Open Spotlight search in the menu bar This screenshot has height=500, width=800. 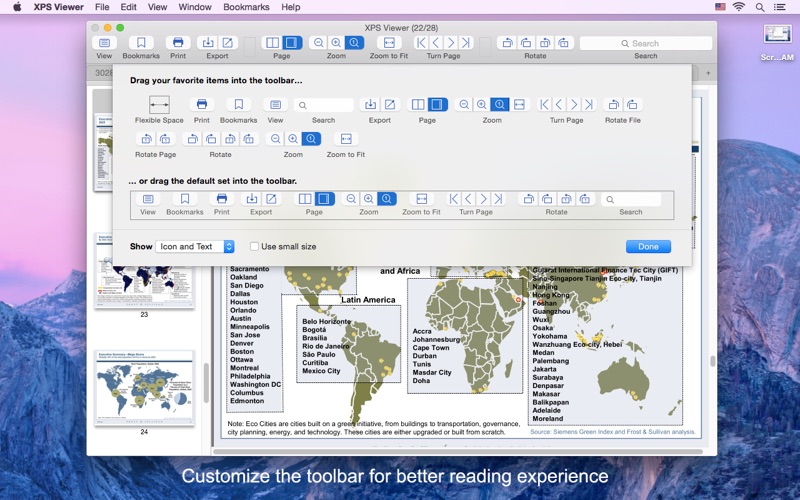tap(762, 7)
